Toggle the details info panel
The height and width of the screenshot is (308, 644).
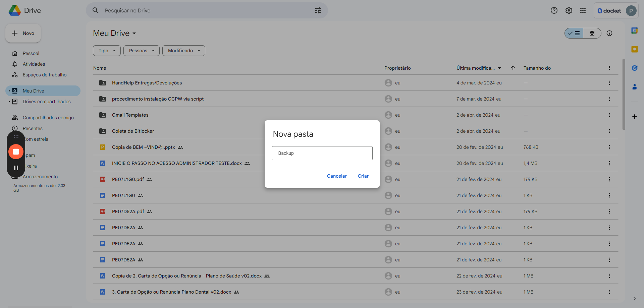pyautogui.click(x=609, y=33)
